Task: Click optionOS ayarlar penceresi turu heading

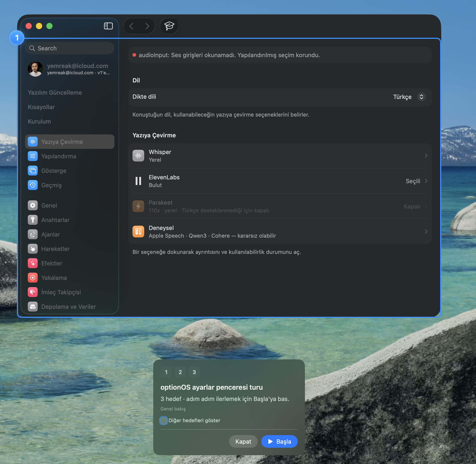Action: click(x=211, y=387)
